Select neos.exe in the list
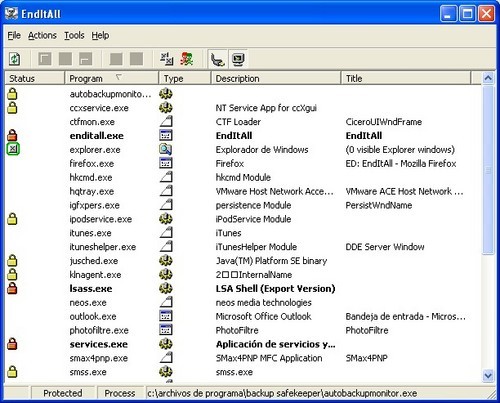 click(88, 303)
